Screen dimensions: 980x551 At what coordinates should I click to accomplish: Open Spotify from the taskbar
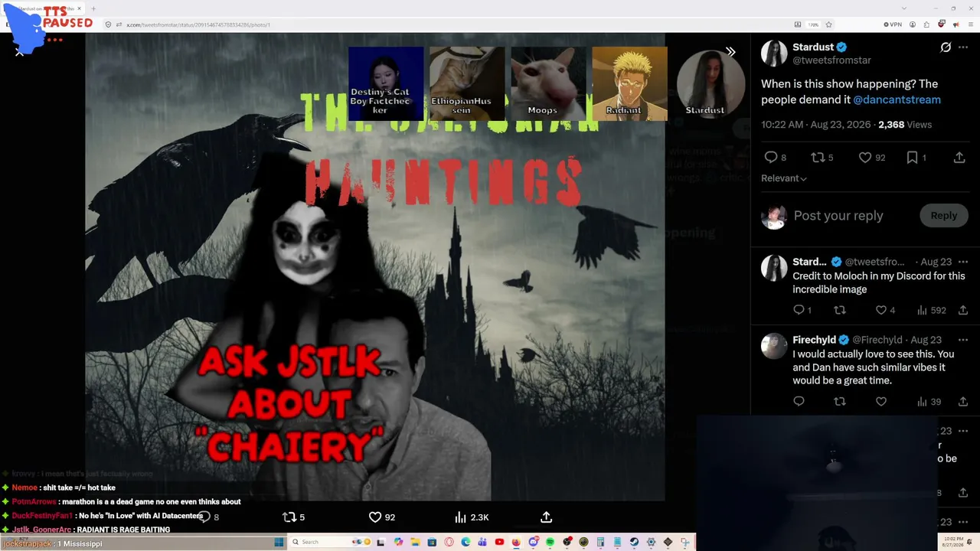click(x=550, y=542)
